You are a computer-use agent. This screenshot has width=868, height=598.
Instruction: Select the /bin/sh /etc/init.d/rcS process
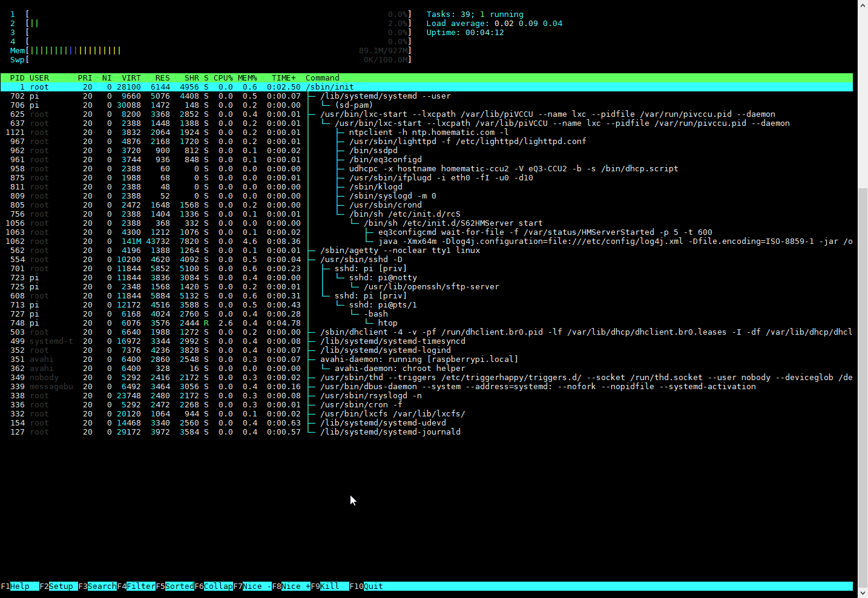tap(427, 214)
